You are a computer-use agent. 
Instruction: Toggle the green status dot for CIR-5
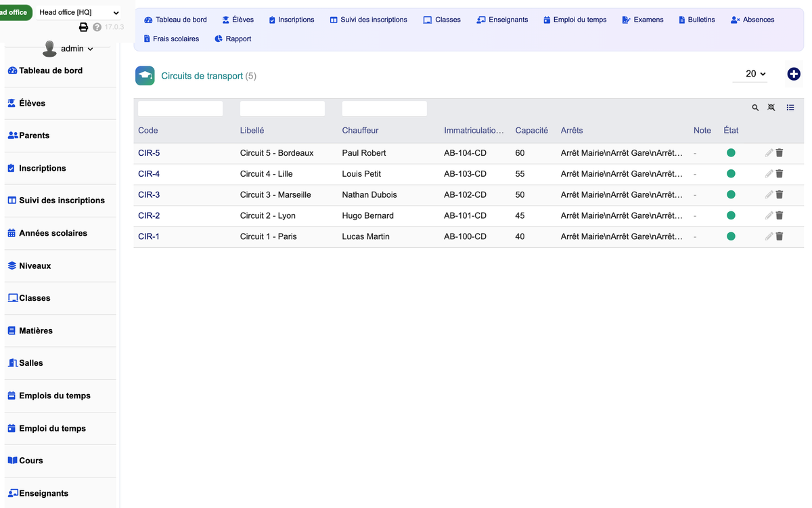click(x=731, y=153)
